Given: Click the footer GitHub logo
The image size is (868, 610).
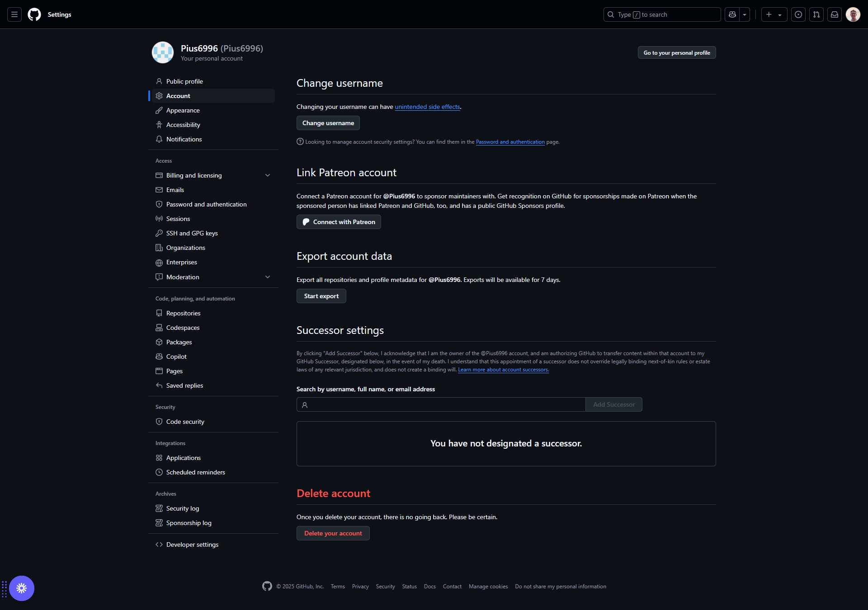Looking at the screenshot, I should pos(267,586).
